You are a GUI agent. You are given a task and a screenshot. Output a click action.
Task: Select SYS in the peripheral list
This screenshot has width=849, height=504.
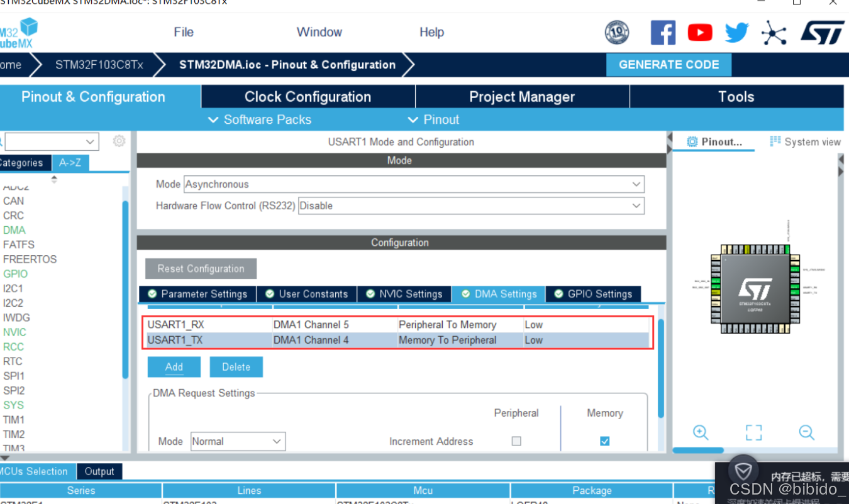point(13,405)
